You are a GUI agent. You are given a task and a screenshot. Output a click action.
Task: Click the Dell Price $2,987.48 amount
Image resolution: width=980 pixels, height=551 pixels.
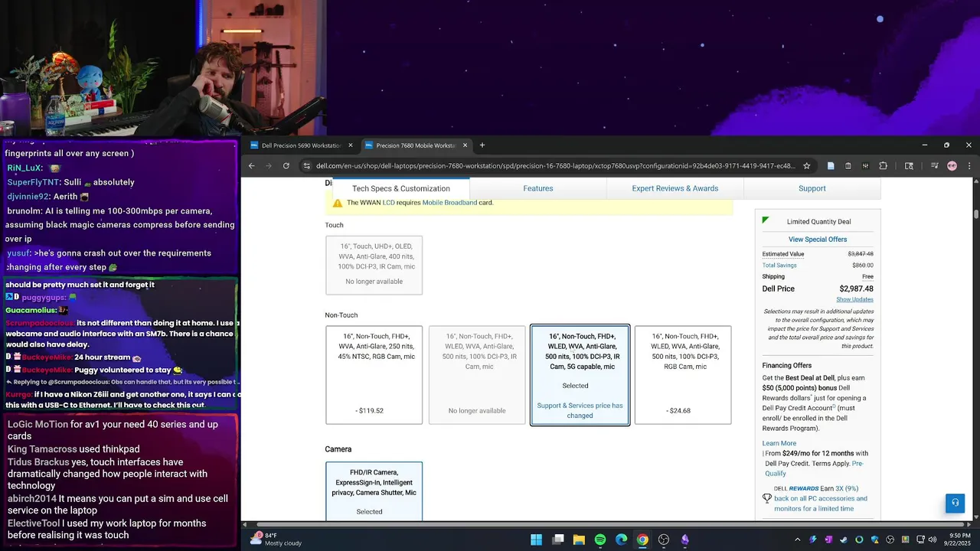coord(856,289)
